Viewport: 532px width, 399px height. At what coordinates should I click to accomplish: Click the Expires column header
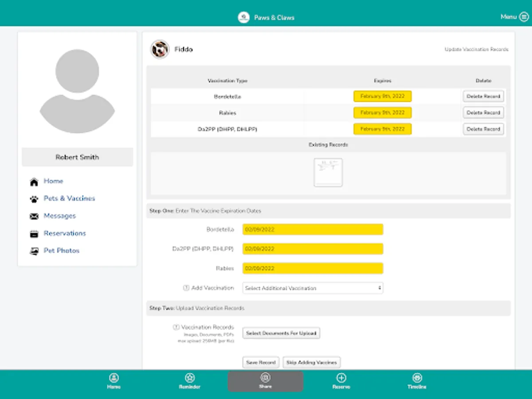(x=383, y=81)
